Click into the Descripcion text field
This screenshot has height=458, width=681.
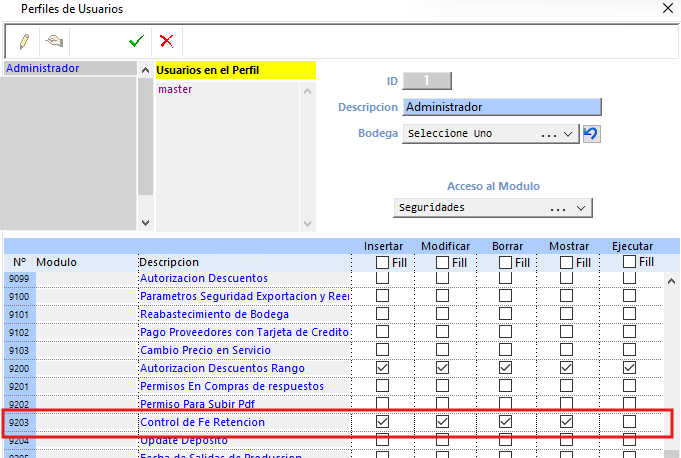pyautogui.click(x=501, y=107)
